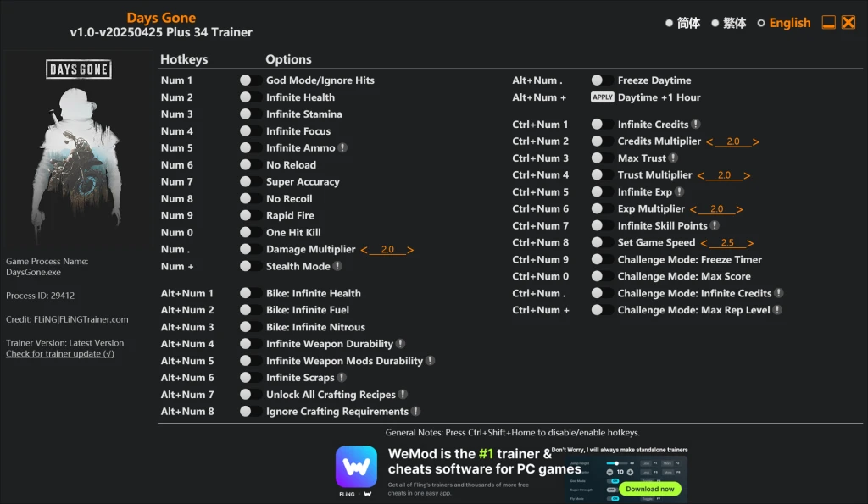Click info icon beside Challenge Mode: Max Rep Level
The width and height of the screenshot is (868, 504).
[777, 310]
